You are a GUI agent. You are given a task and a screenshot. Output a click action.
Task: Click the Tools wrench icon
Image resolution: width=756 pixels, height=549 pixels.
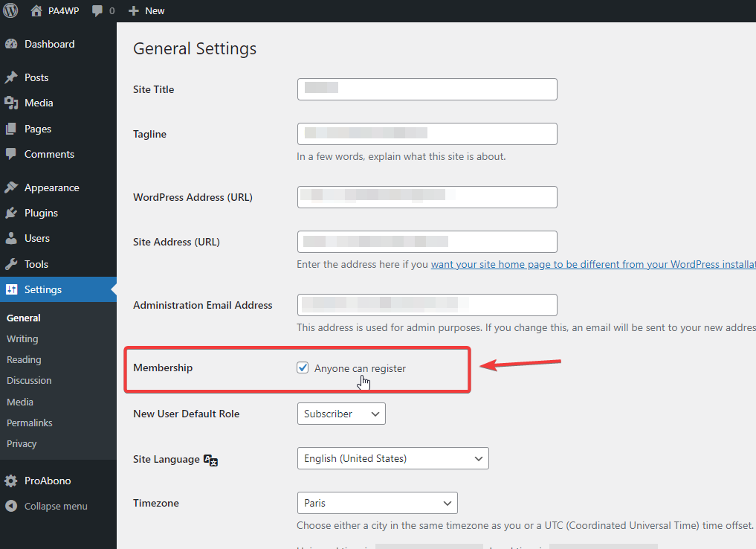click(11, 264)
